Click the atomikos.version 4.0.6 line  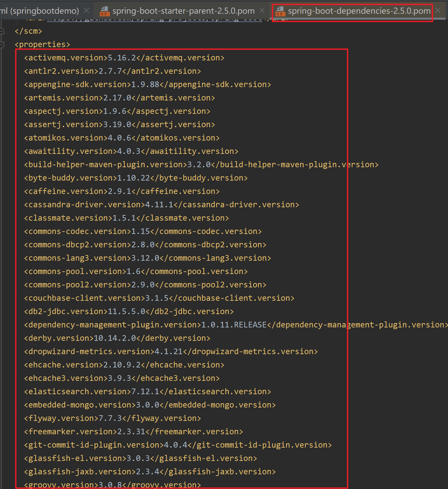pos(122,138)
